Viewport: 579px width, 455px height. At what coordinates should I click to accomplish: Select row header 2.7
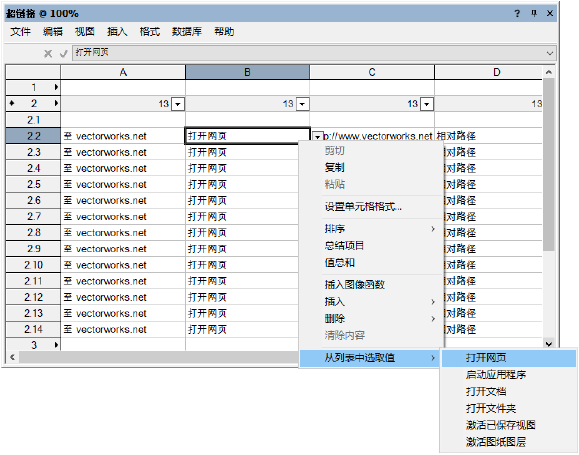(33, 216)
